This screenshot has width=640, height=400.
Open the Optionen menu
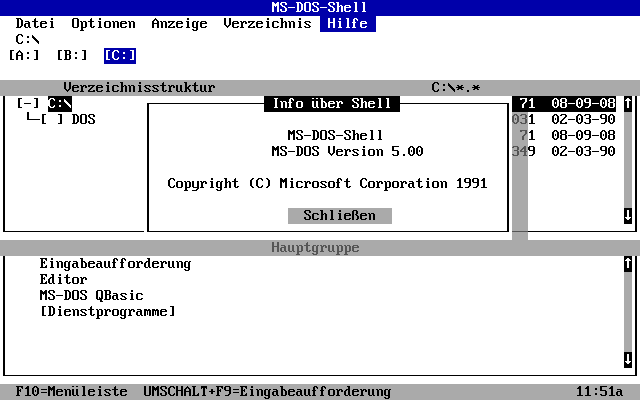click(103, 23)
